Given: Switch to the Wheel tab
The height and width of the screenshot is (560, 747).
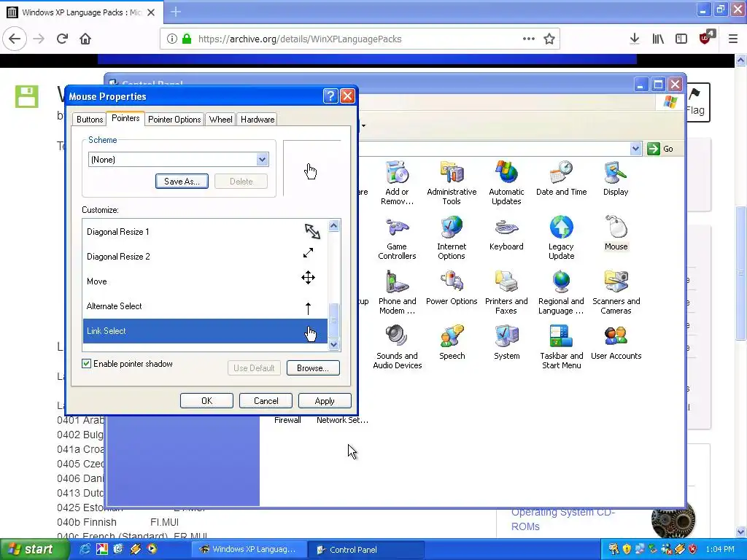Looking at the screenshot, I should click(x=220, y=120).
